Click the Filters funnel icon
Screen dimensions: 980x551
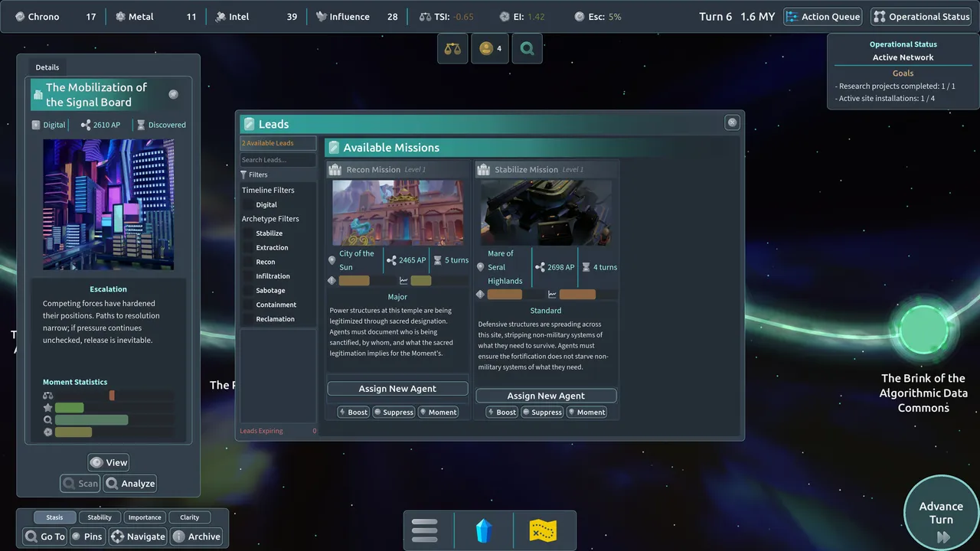(x=243, y=175)
